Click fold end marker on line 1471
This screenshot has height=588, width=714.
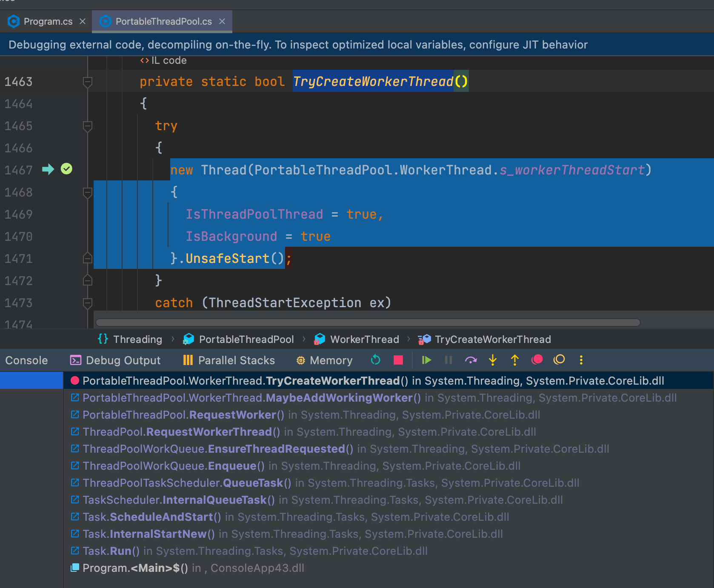pyautogui.click(x=88, y=259)
